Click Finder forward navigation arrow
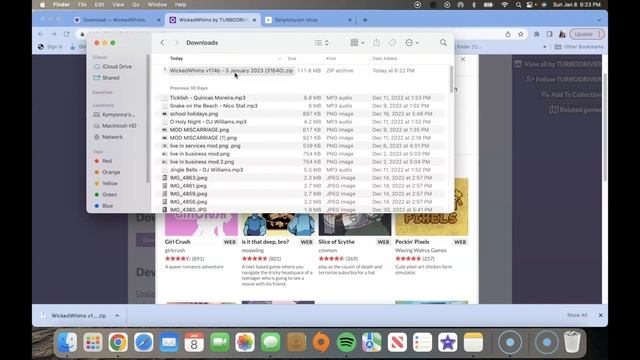 point(176,42)
